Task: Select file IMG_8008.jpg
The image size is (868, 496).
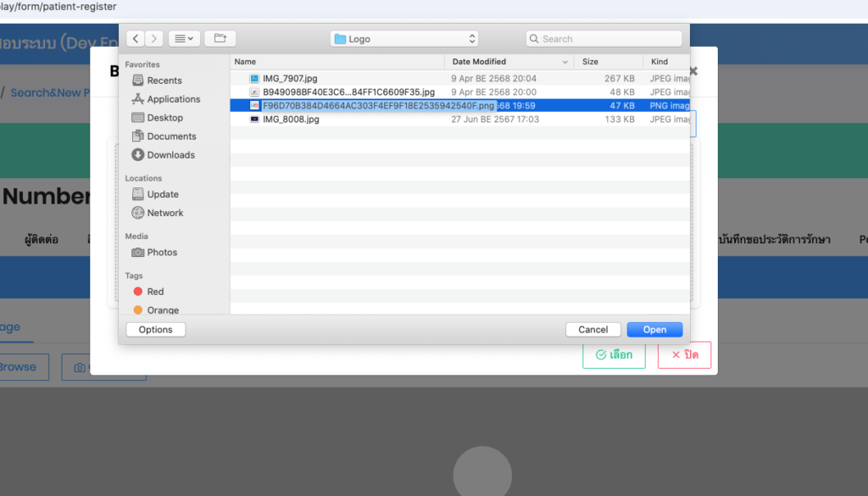Action: tap(291, 120)
